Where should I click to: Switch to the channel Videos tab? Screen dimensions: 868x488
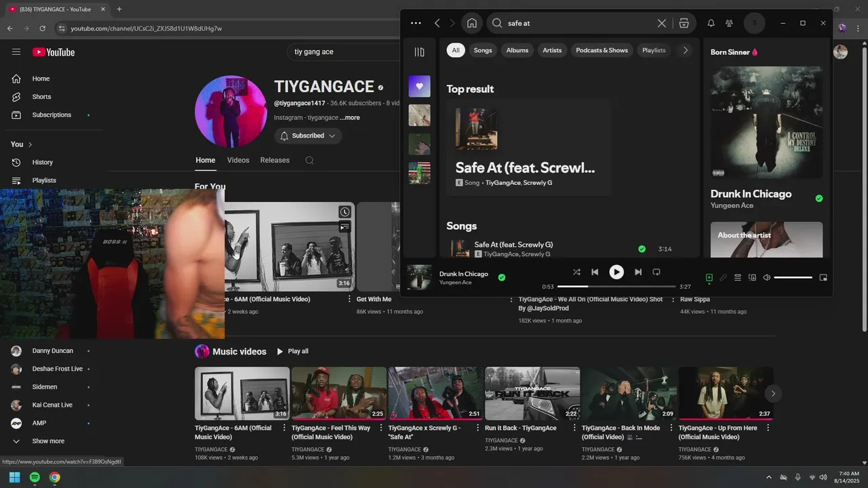238,160
